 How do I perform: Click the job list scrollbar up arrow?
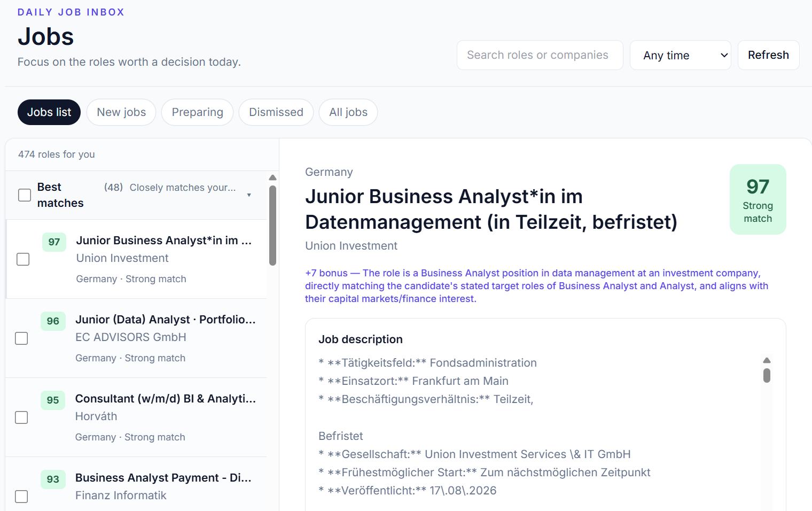[272, 177]
